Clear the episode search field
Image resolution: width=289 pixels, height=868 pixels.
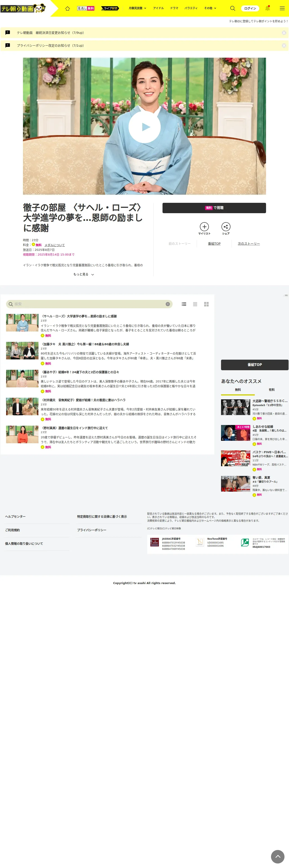point(167,304)
